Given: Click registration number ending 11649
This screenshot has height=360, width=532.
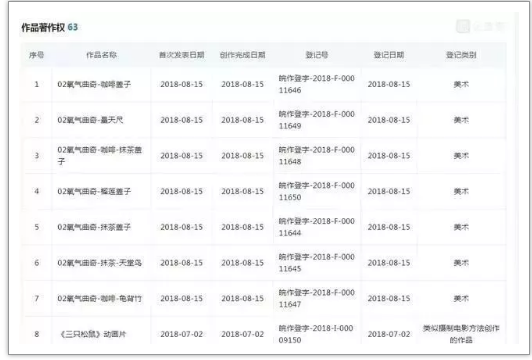Looking at the screenshot, I should (317, 120).
